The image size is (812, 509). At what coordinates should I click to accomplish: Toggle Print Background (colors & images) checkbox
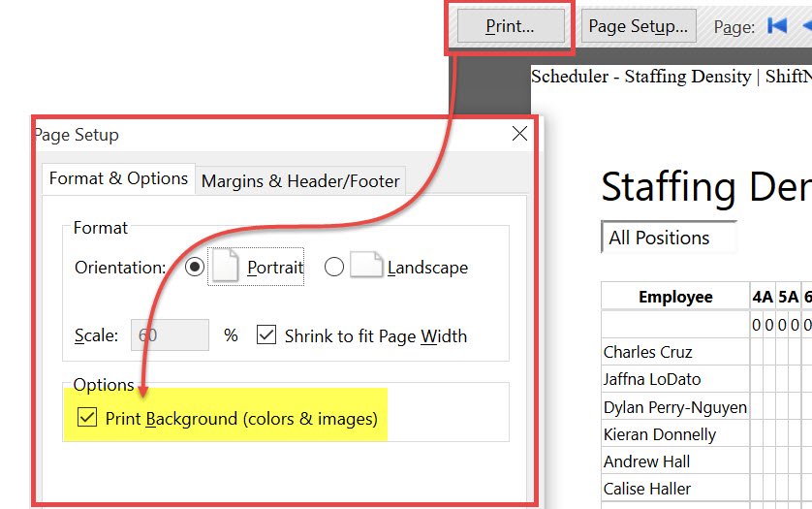(87, 419)
